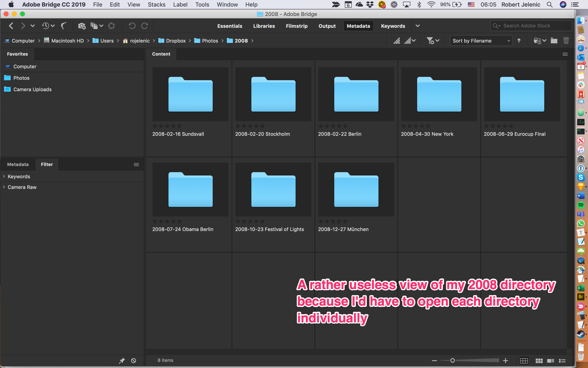Click the boomerang return to app icon

(x=64, y=26)
